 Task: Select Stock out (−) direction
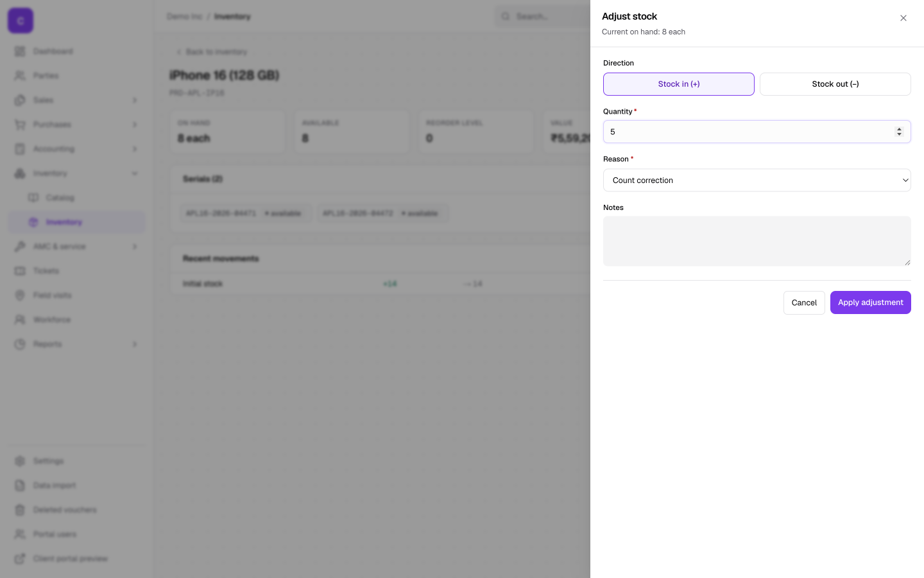835,84
